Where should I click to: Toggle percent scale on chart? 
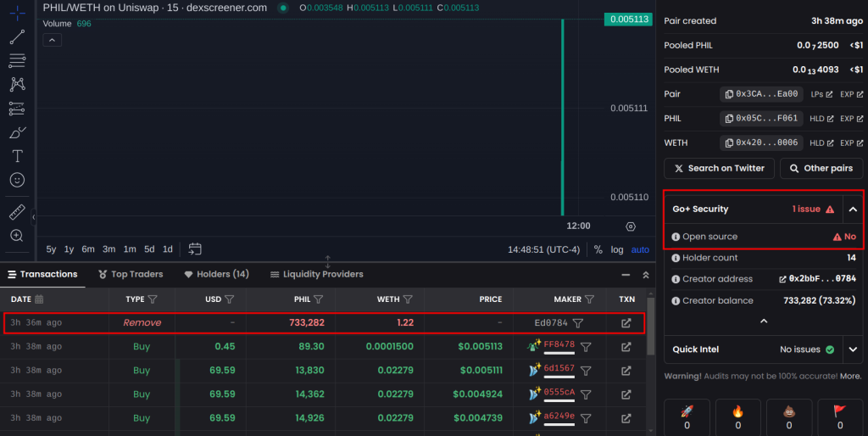point(598,249)
